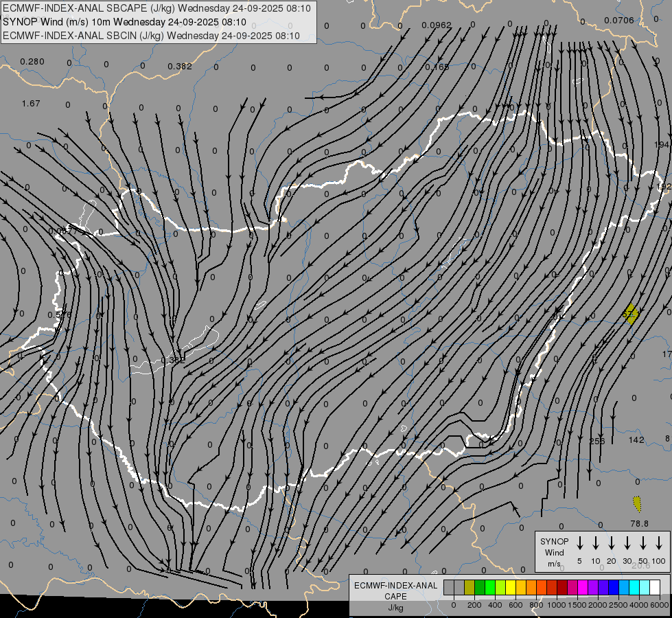Click the SYNOP Wind m/s legend label
Screen dimensions: 672x618
coord(554,552)
